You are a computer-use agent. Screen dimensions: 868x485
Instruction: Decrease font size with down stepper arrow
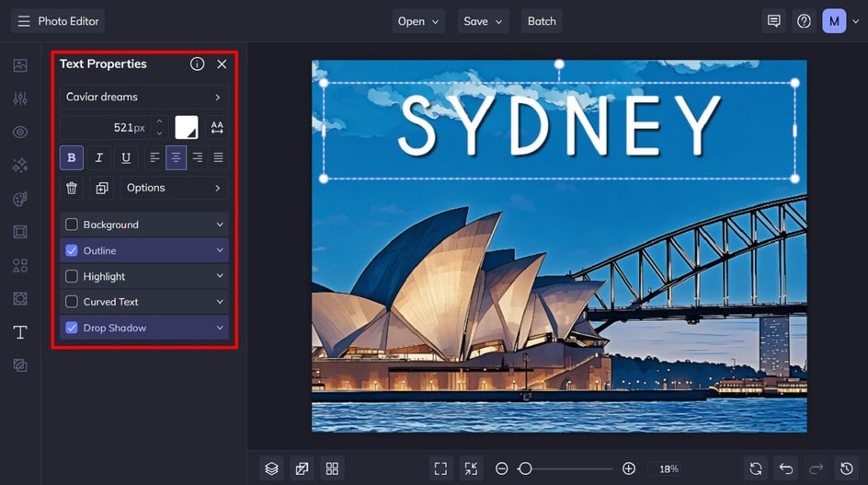click(159, 133)
